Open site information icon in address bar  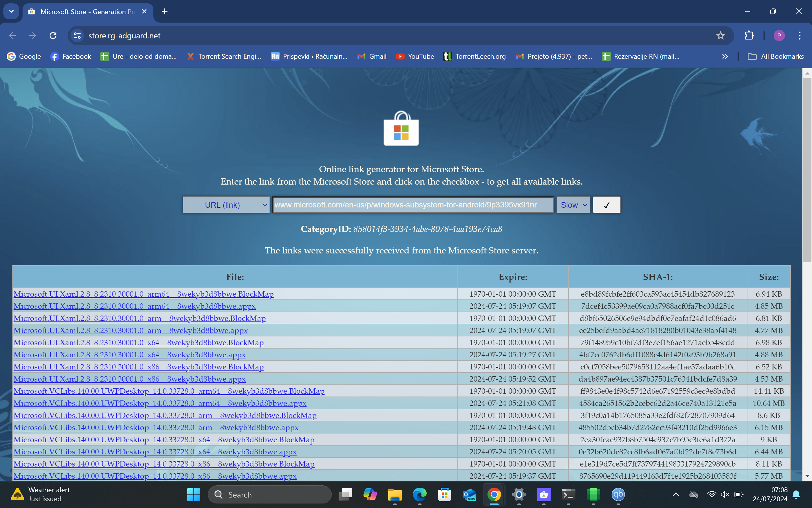point(77,36)
